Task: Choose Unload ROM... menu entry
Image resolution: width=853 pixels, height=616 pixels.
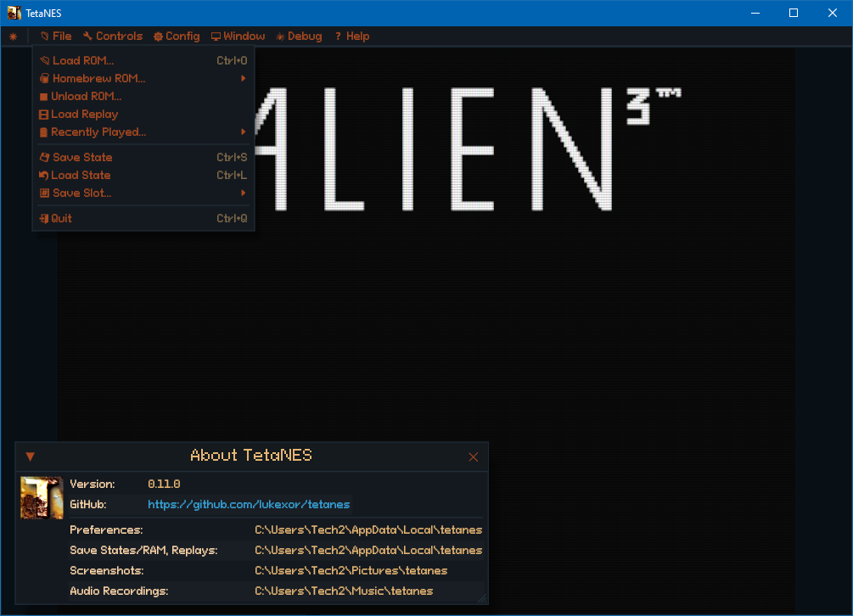Action: [86, 96]
